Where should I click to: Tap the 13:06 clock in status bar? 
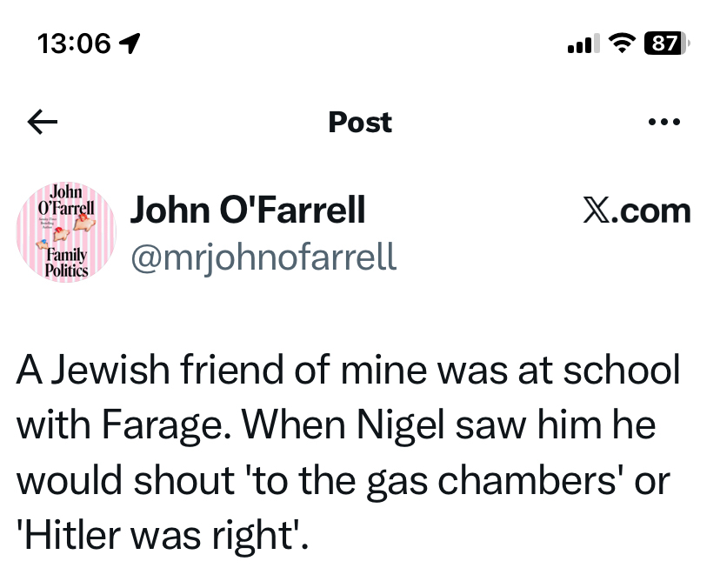click(76, 43)
